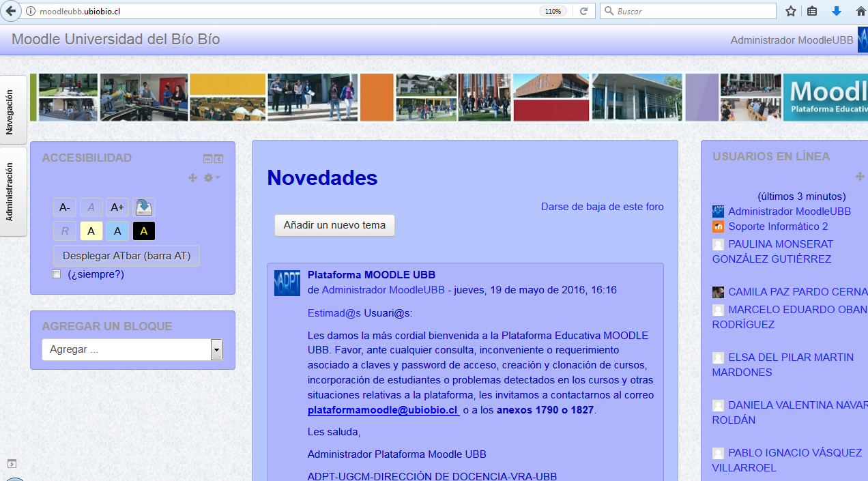
Task: Move the Usuarios en línea block icon
Action: coord(860,176)
